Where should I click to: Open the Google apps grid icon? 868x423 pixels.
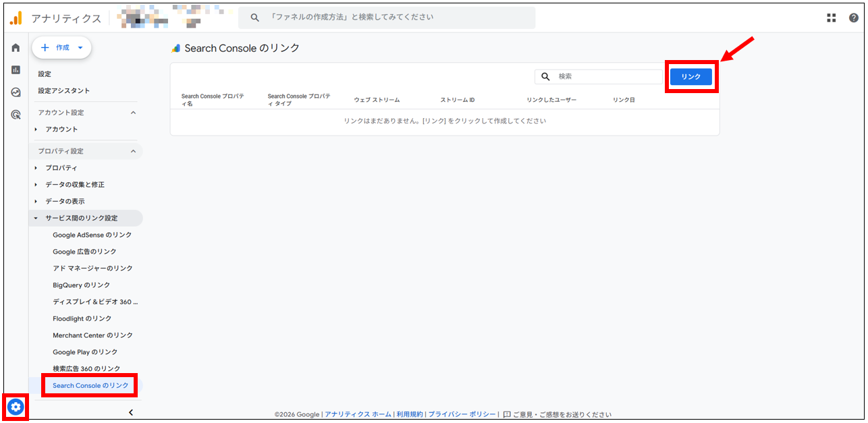pos(831,18)
